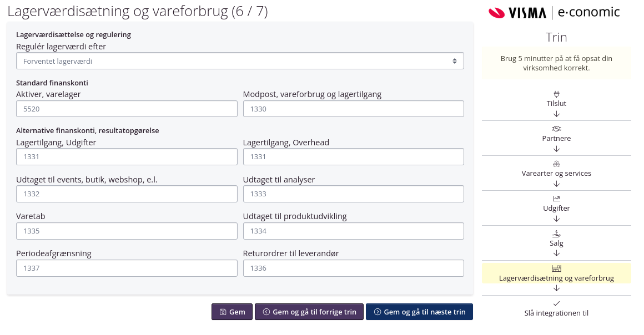644x335 pixels.
Task: Select the Varearter og services blocks icon
Action: click(x=556, y=164)
